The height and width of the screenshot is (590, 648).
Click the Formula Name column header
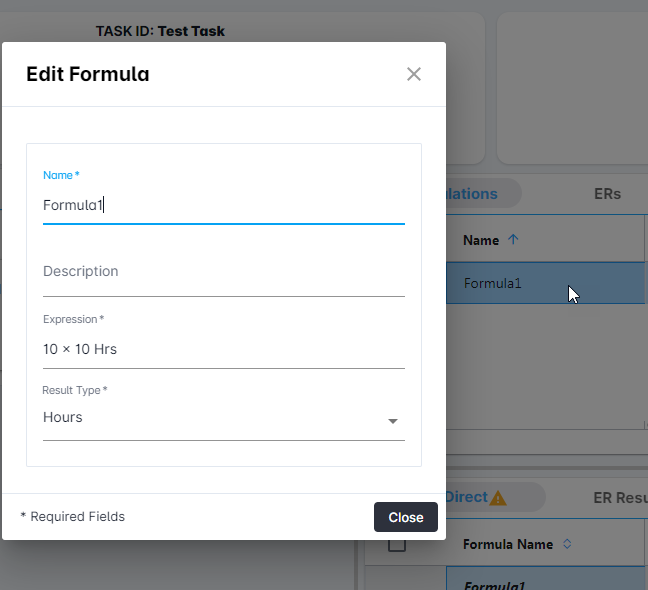tap(508, 544)
